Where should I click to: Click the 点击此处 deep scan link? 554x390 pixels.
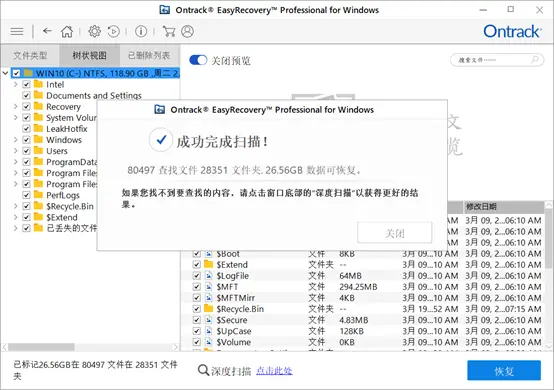click(x=274, y=371)
